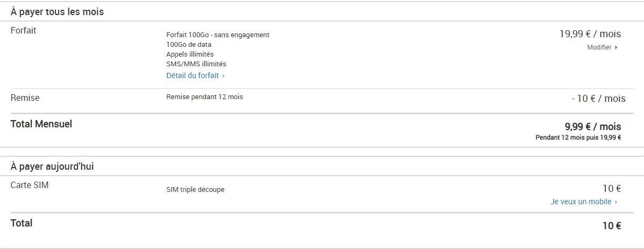Select the SIM triple découpe description
Image resolution: width=644 pixels, height=249 pixels.
tap(195, 190)
